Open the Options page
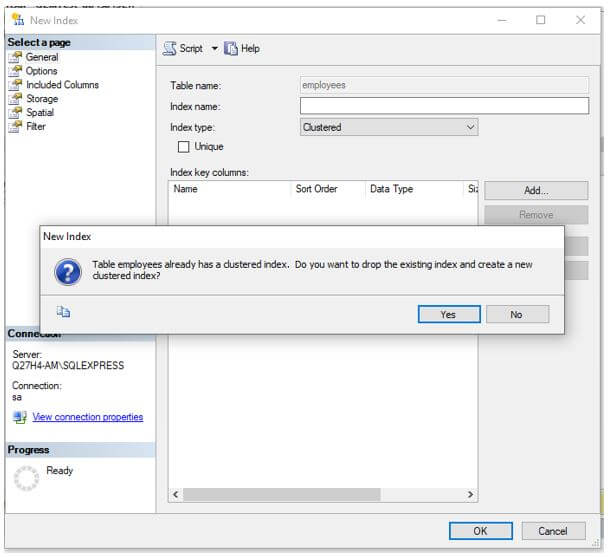Image resolution: width=614 pixels, height=557 pixels. [x=42, y=71]
